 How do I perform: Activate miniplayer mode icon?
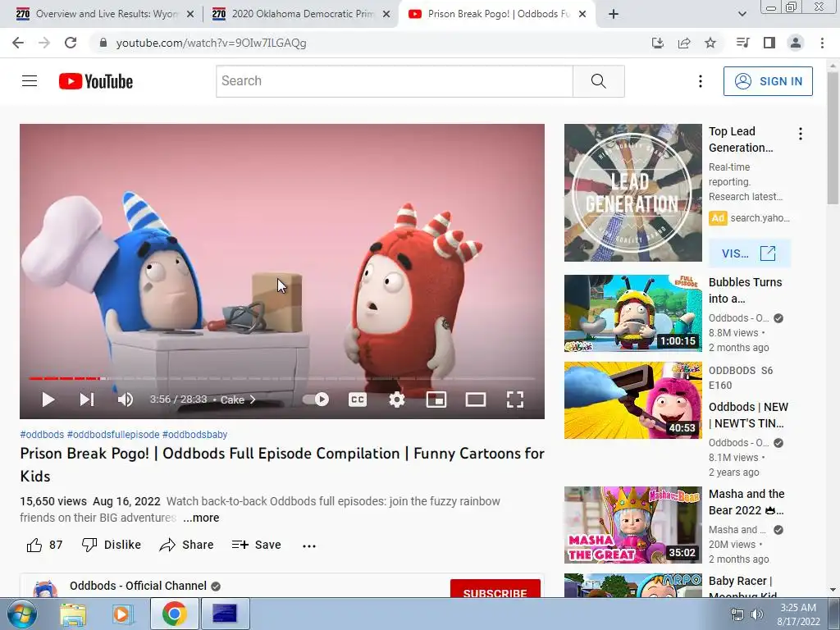[x=436, y=399]
